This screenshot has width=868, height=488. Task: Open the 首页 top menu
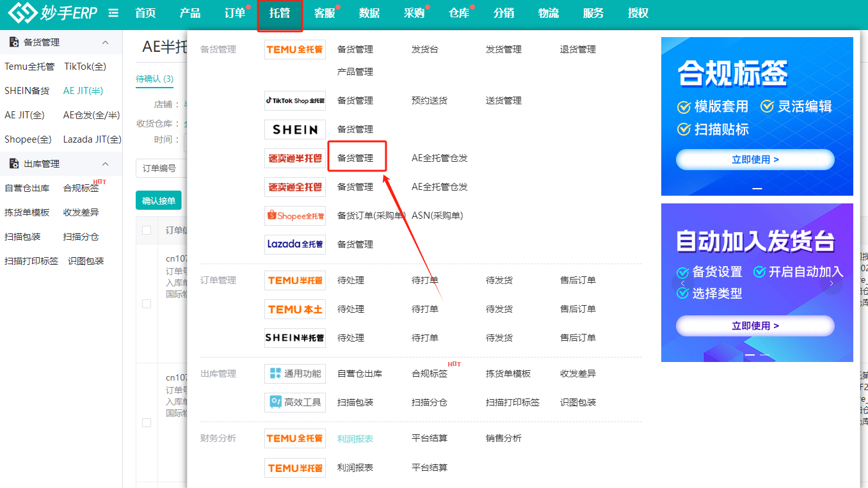(145, 13)
